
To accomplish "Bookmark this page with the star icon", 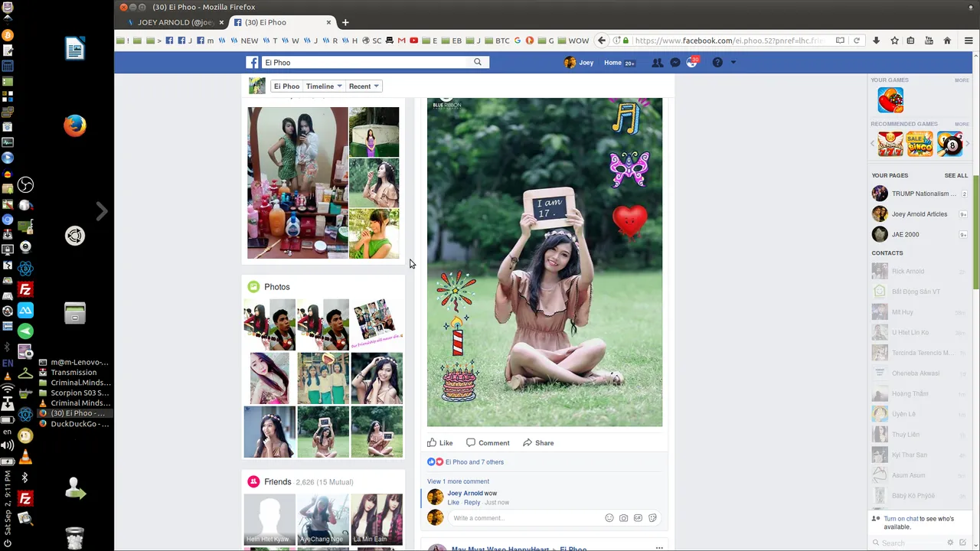I will coord(894,41).
